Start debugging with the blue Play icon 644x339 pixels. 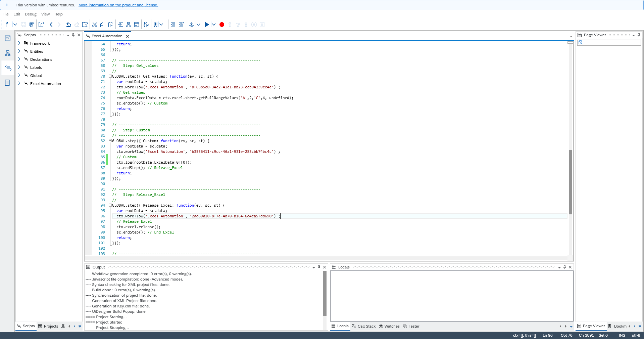[x=207, y=25]
